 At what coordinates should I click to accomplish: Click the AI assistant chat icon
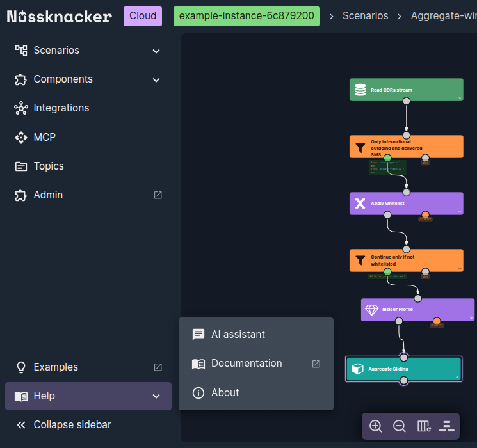198,335
